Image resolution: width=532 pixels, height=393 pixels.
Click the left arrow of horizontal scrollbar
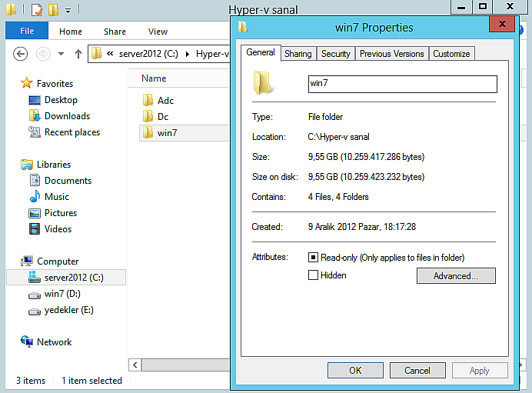135,365
